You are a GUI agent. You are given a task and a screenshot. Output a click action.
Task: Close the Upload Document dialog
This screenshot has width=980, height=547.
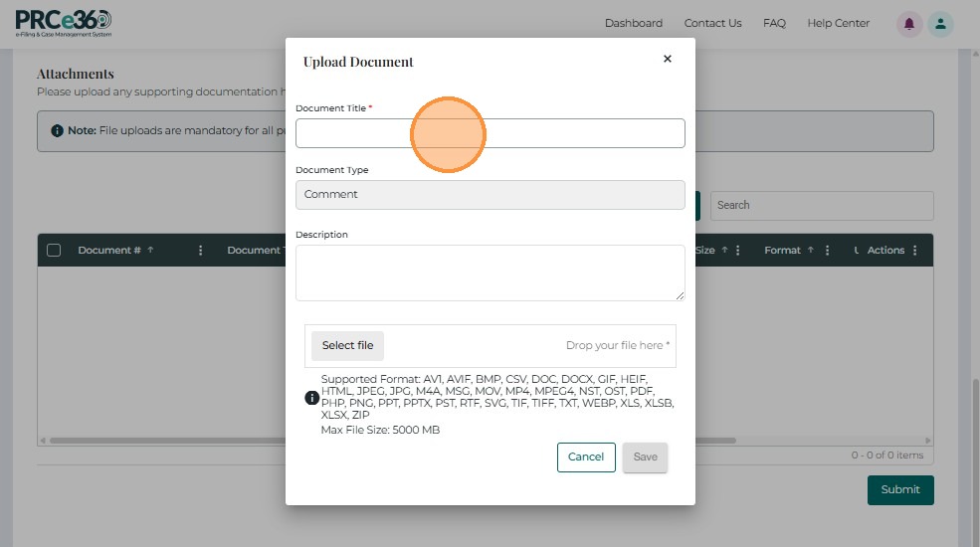click(x=668, y=59)
